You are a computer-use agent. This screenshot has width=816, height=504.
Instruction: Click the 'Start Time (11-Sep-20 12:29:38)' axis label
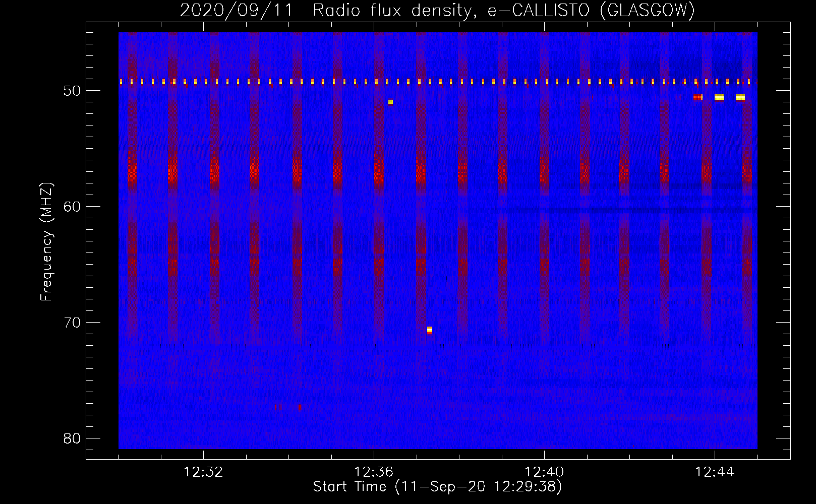point(437,487)
